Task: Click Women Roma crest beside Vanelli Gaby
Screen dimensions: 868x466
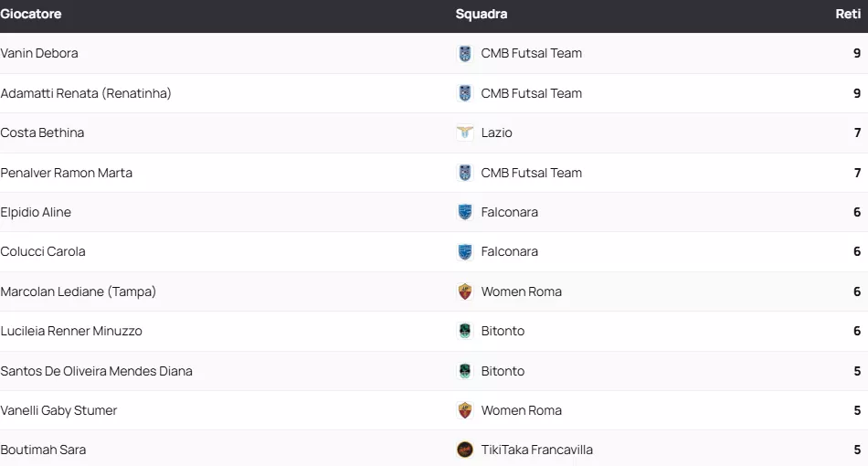Action: 465,410
